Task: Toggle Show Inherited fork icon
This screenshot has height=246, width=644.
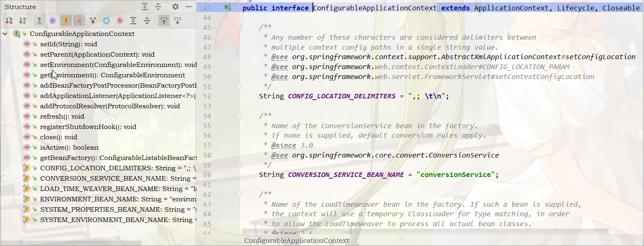Action: coord(93,21)
